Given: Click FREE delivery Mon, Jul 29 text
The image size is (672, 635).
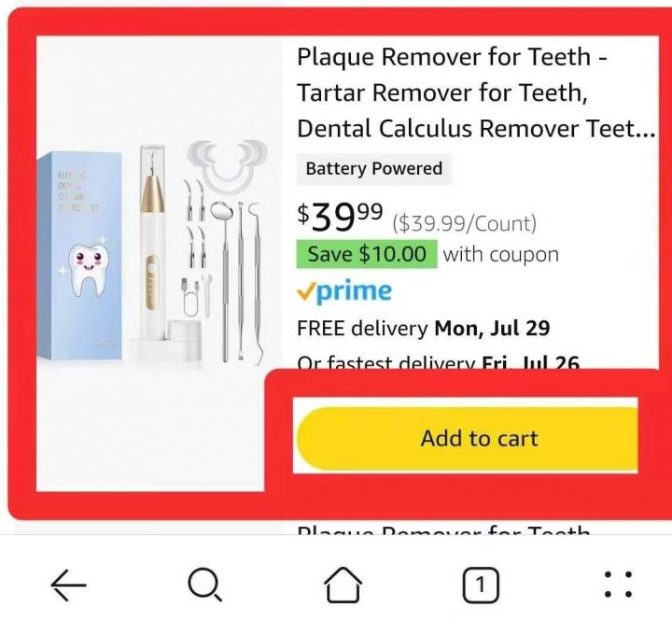Looking at the screenshot, I should point(423,329).
